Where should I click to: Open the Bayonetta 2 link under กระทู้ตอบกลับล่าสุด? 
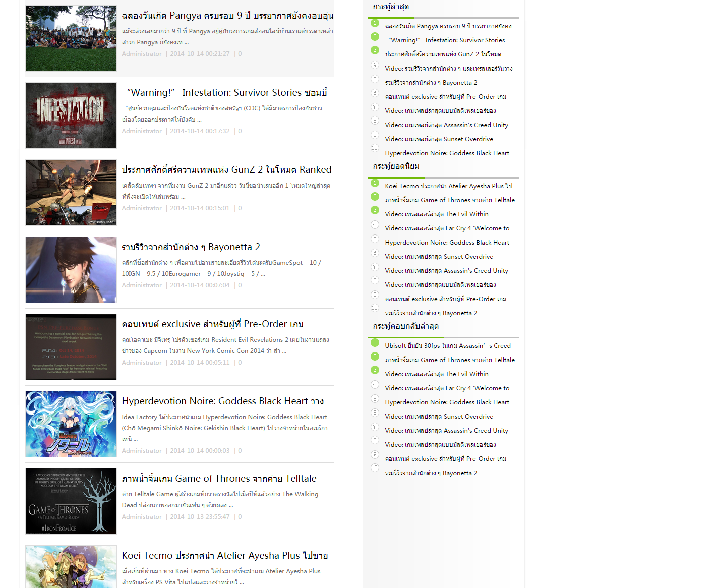(x=431, y=473)
